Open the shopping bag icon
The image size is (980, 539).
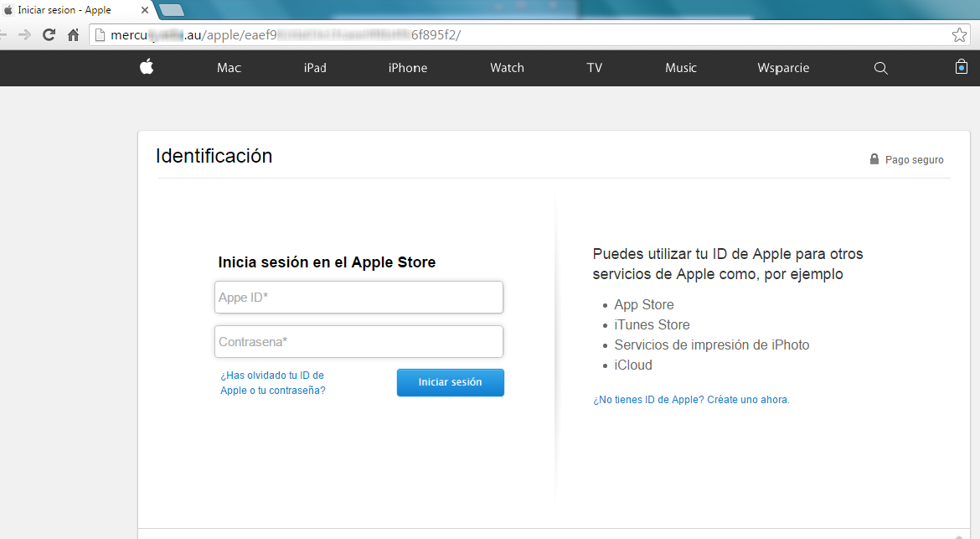point(962,66)
